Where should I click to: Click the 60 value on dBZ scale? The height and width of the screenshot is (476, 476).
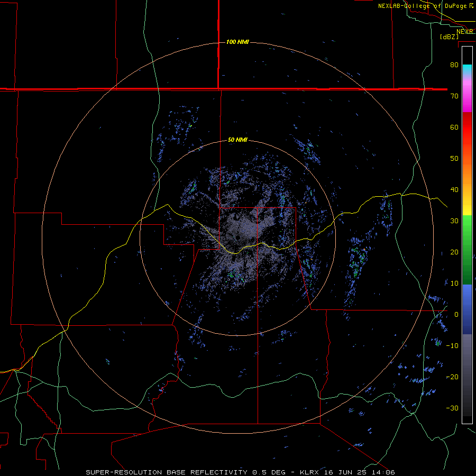[x=454, y=127]
